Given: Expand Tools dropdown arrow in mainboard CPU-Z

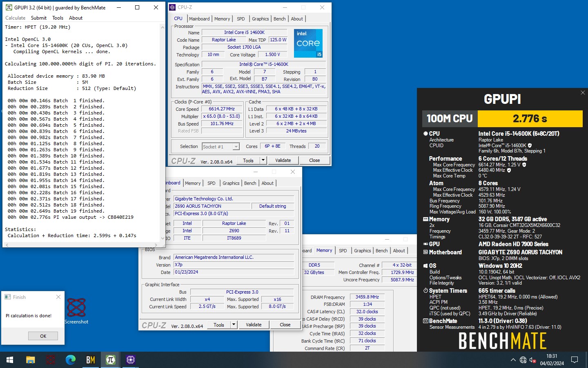Looking at the screenshot, I should 234,325.
